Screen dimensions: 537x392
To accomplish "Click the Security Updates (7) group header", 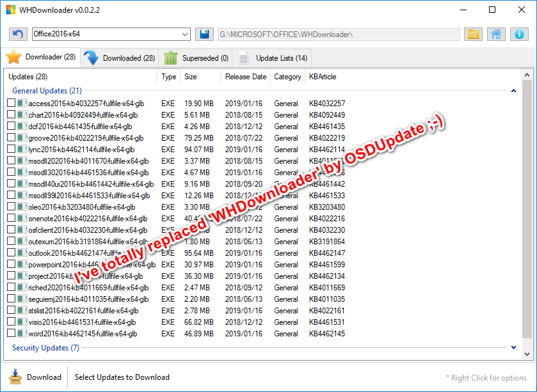I will (x=45, y=347).
